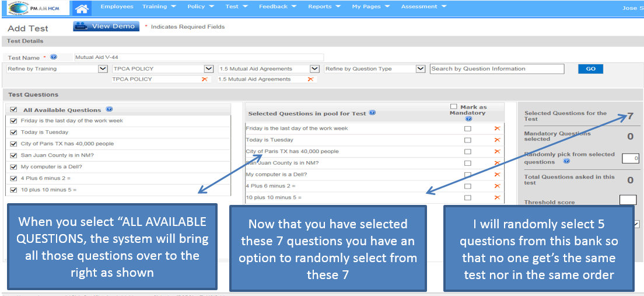Screen dimensions: 644x296
Task: Open the Employees menu item
Action: coord(117,6)
